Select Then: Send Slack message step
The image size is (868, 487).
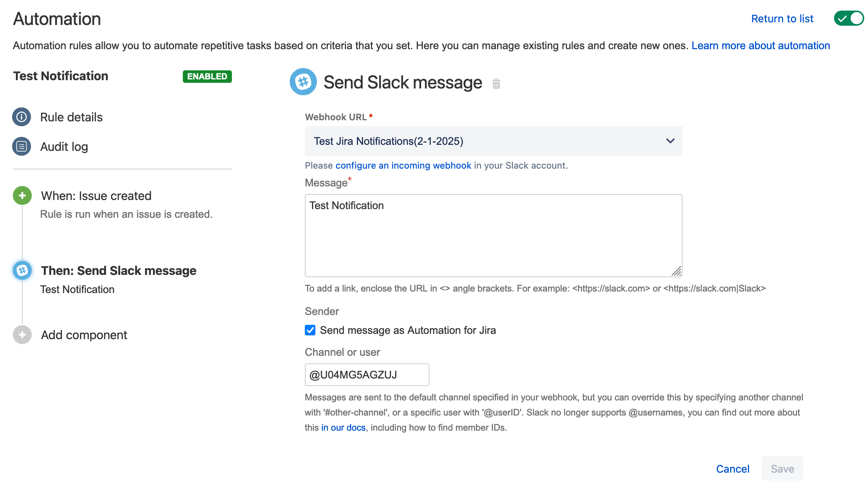[119, 271]
